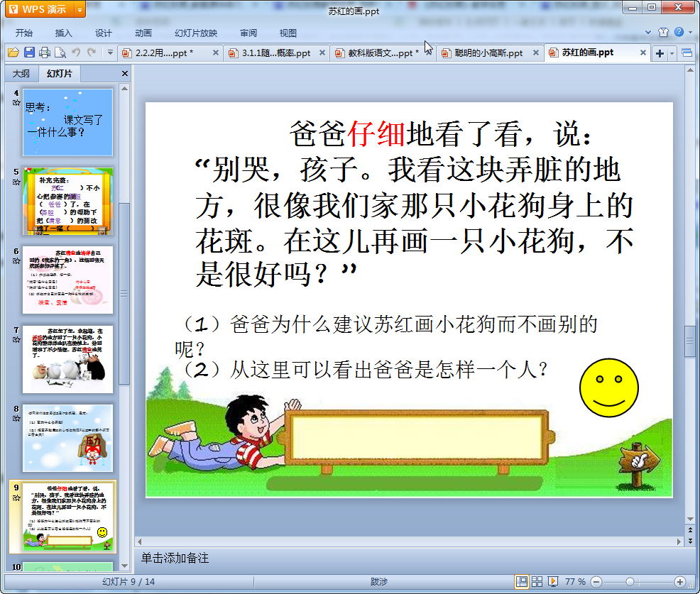
Task: Click the Open folder icon in toolbar
Action: [x=13, y=53]
